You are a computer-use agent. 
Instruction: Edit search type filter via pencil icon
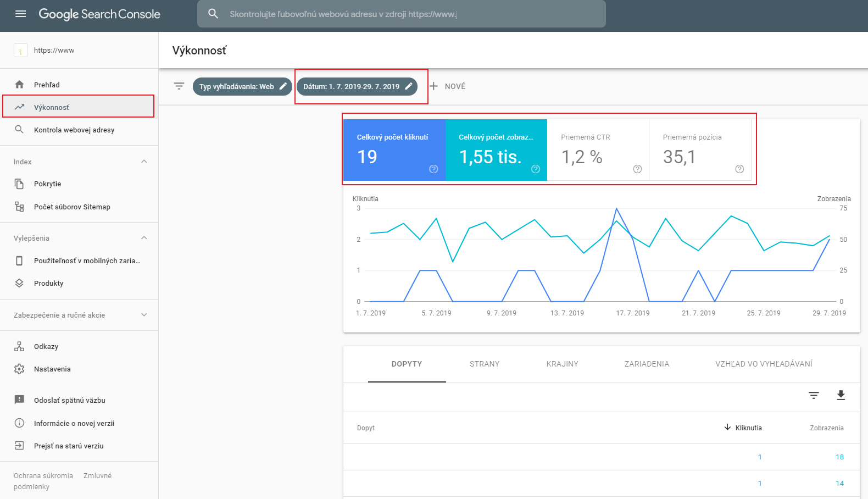tap(283, 86)
